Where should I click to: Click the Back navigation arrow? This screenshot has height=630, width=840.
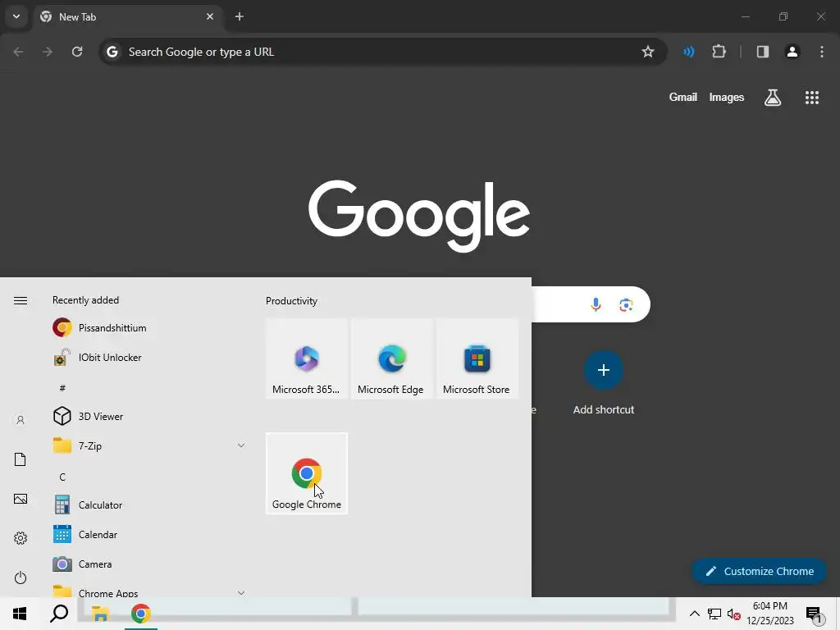tap(18, 52)
